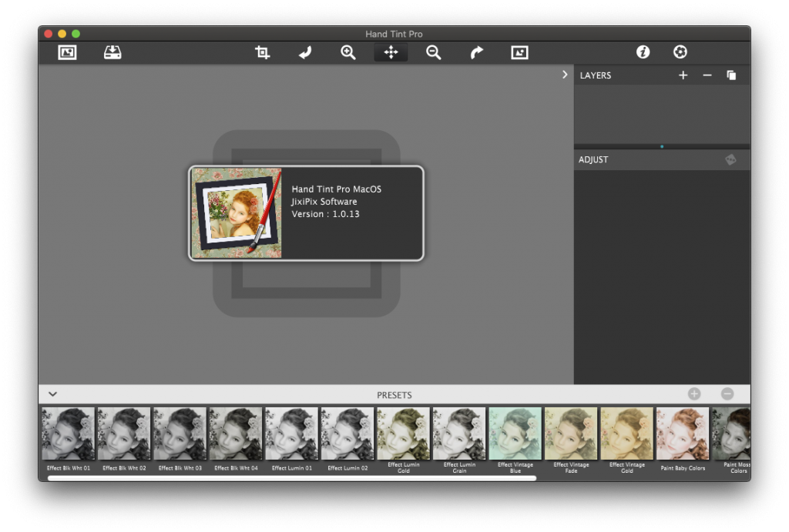Select preset Effect Vintage Gold
The width and height of the screenshot is (789, 532).
(x=627, y=440)
